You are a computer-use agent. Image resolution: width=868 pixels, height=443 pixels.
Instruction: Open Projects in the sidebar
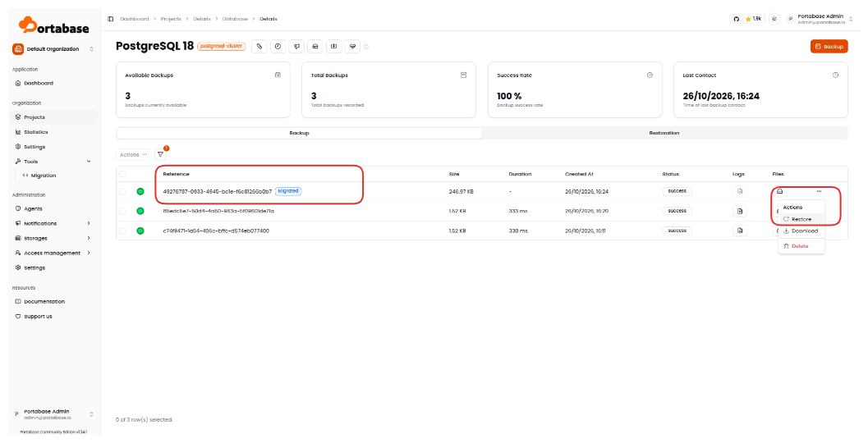pyautogui.click(x=53, y=117)
